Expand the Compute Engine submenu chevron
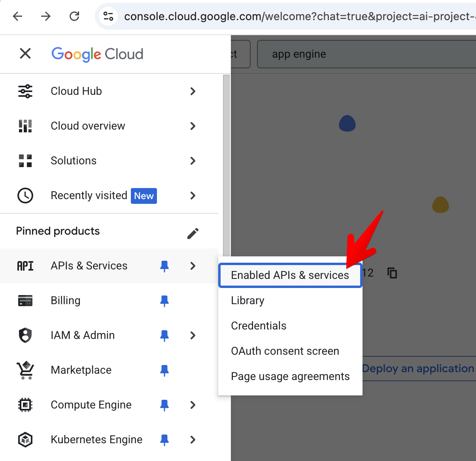 tap(193, 405)
